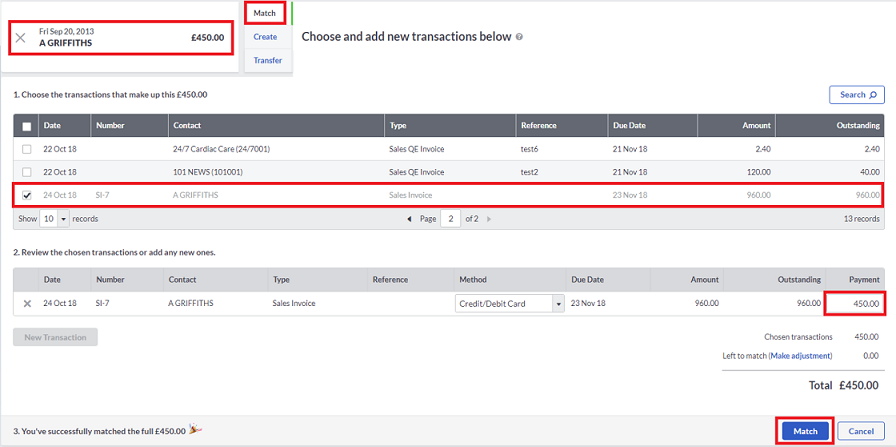
Task: Click the blue Match button
Action: (805, 431)
